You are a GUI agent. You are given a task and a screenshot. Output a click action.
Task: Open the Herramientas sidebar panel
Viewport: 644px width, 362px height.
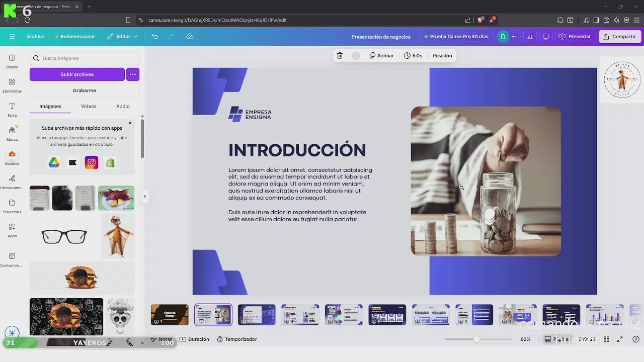tap(12, 182)
